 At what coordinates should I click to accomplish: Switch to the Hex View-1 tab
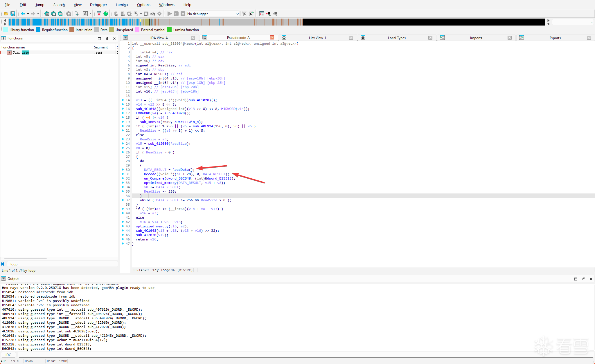pyautogui.click(x=317, y=38)
